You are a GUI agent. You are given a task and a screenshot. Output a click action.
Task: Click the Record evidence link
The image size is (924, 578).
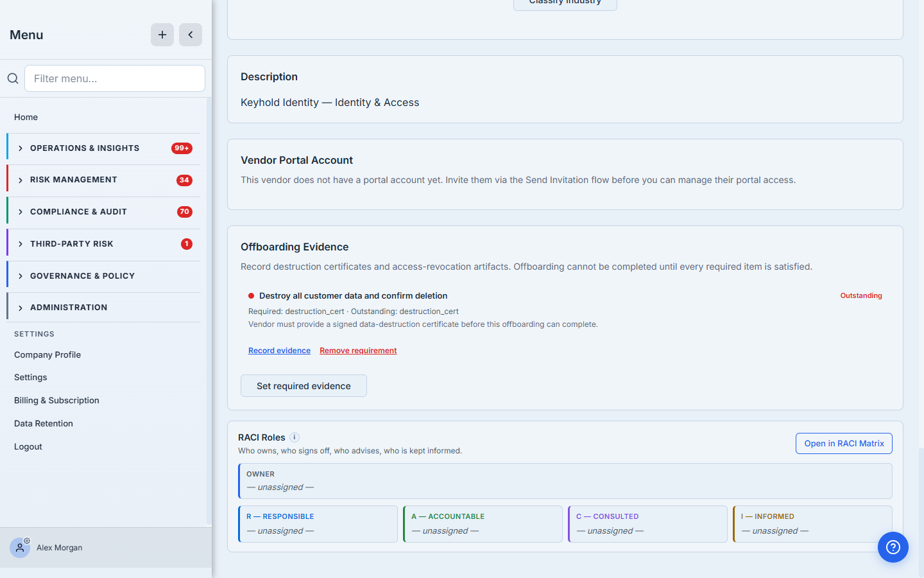pos(279,351)
